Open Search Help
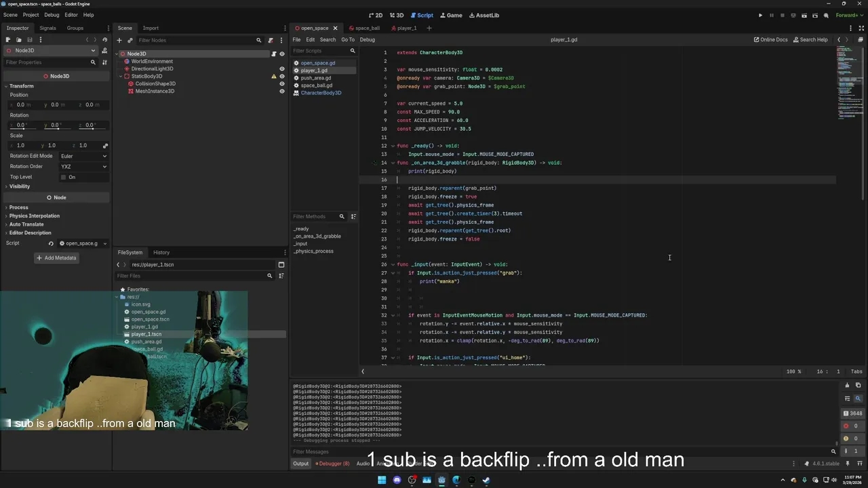The image size is (868, 488). click(x=810, y=39)
